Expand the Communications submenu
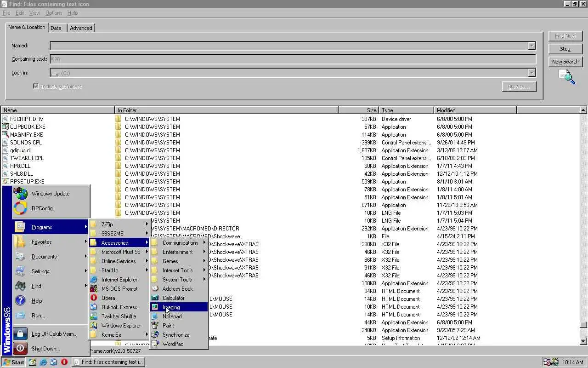588x368 pixels. coord(179,243)
